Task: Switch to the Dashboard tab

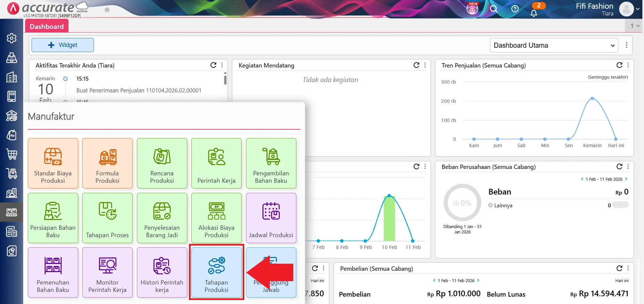Action: [x=47, y=26]
